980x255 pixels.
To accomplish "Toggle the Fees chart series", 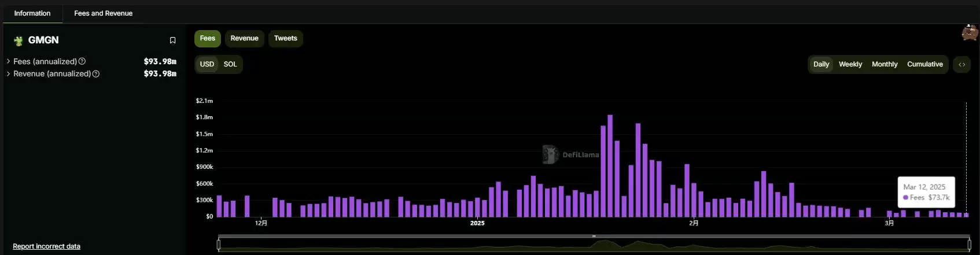I will 207,38.
